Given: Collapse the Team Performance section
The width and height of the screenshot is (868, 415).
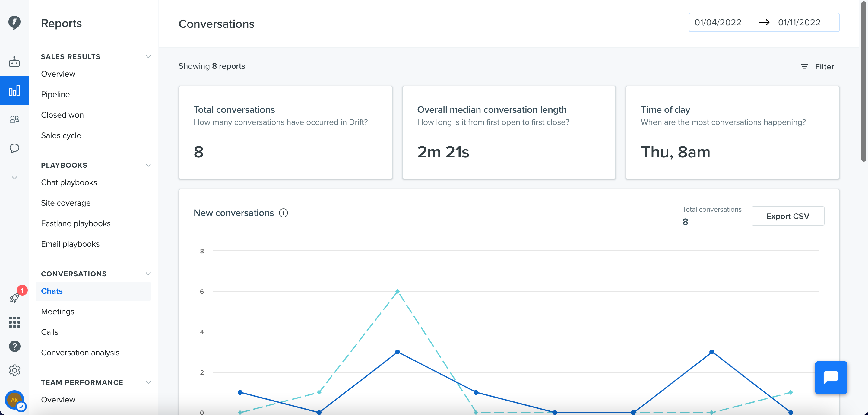Looking at the screenshot, I should click(148, 382).
